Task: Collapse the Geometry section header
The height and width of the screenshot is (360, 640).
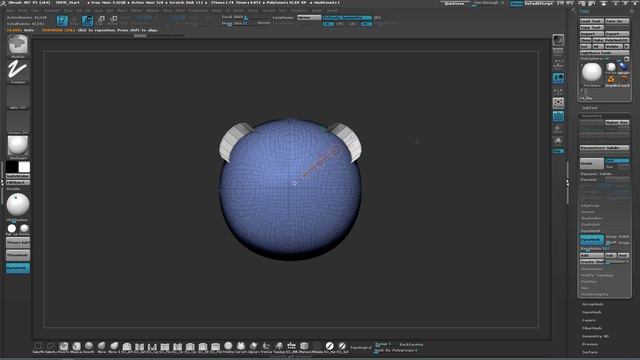Action: click(591, 116)
